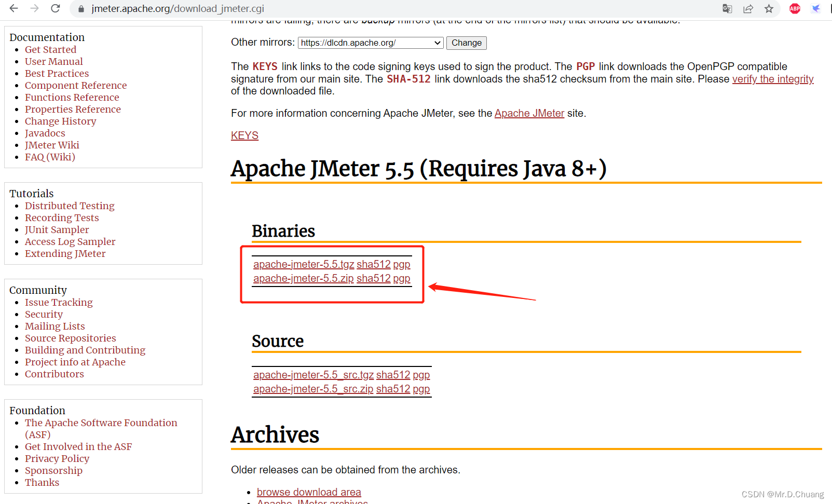
Task: Open pgp signature for apache-jmeter-5.5.zip
Action: [x=402, y=278]
